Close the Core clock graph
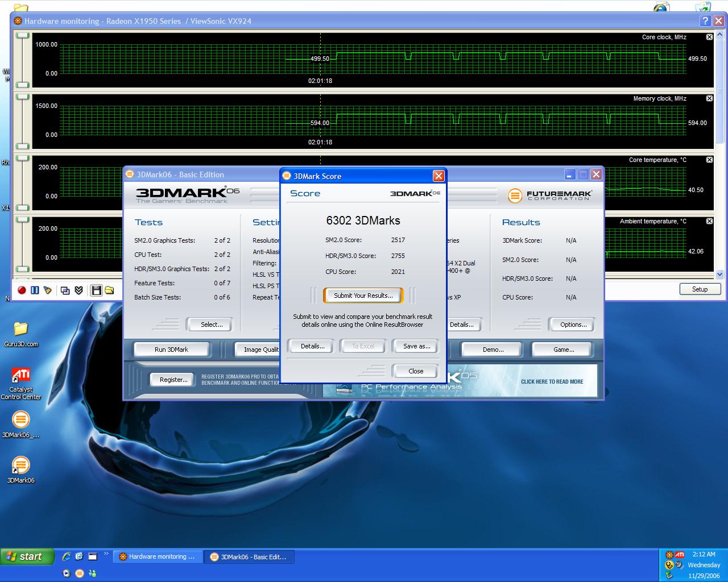Image resolution: width=728 pixels, height=582 pixels. tap(709, 37)
